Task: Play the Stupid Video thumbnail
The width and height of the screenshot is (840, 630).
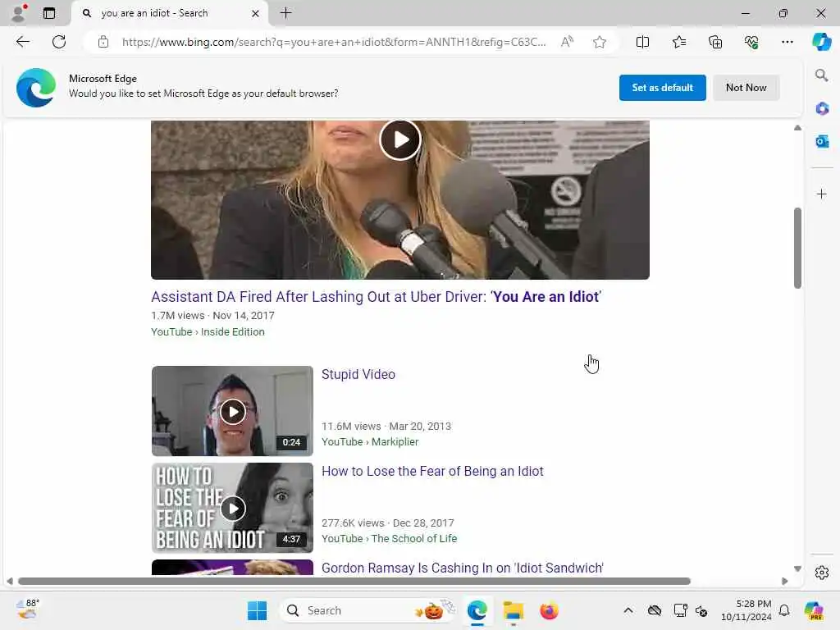Action: tap(232, 412)
